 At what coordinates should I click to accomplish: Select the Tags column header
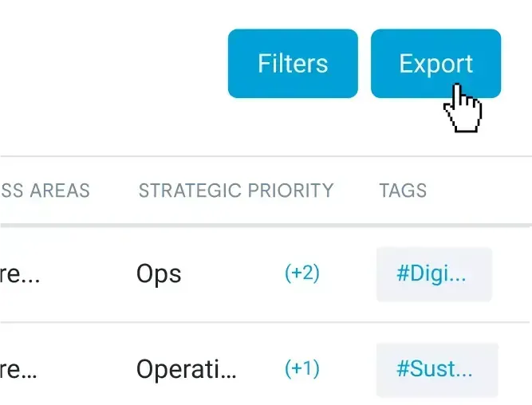pyautogui.click(x=403, y=191)
